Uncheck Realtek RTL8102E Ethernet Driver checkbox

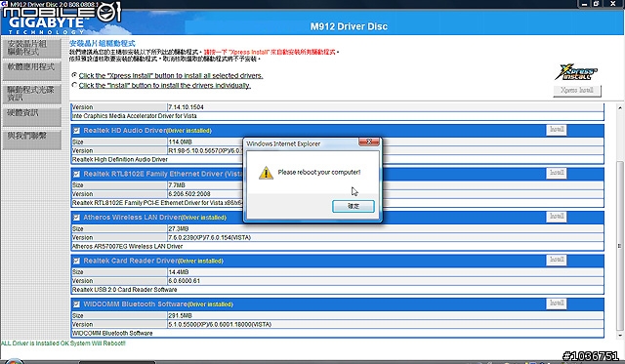tap(76, 174)
